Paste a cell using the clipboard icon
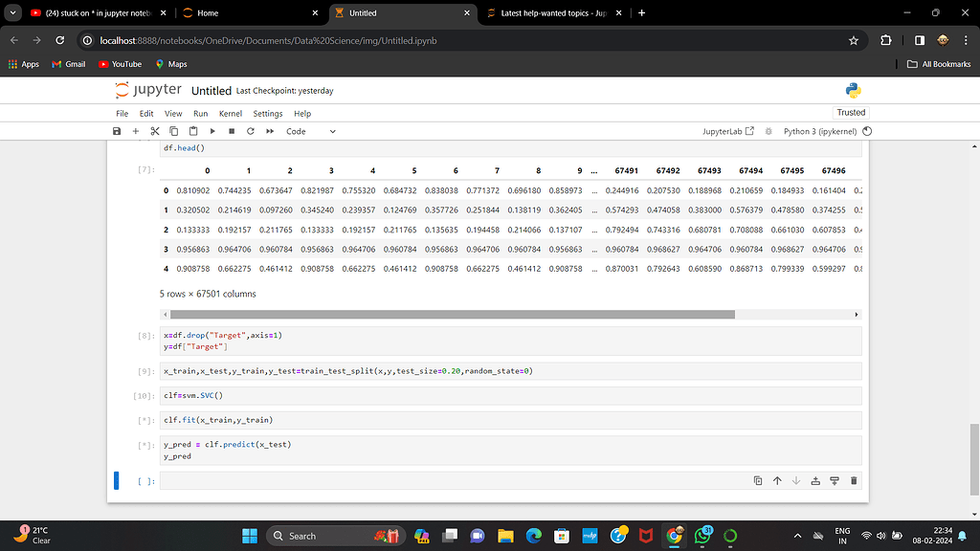The height and width of the screenshot is (551, 980). tap(192, 131)
